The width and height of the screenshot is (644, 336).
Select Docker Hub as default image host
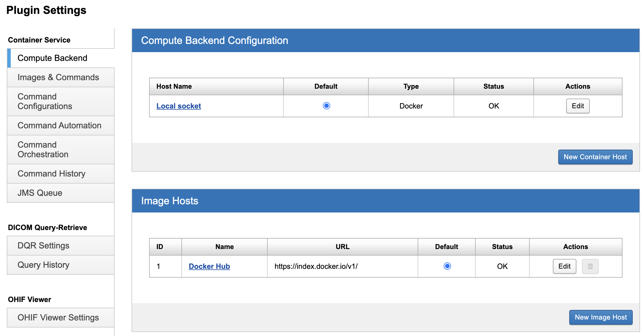447,266
